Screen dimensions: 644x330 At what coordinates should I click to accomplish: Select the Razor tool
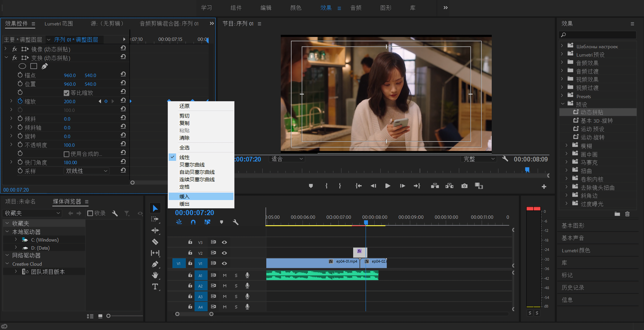coord(155,242)
